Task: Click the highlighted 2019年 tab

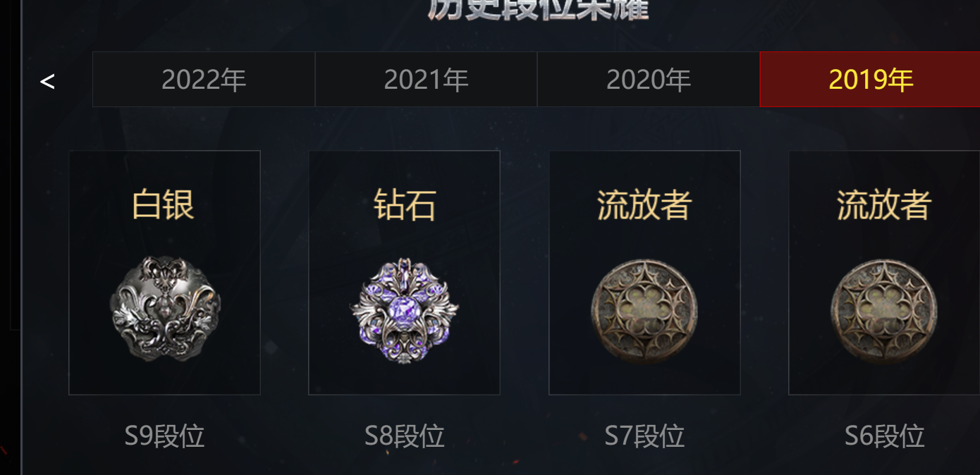Action: pos(871,80)
